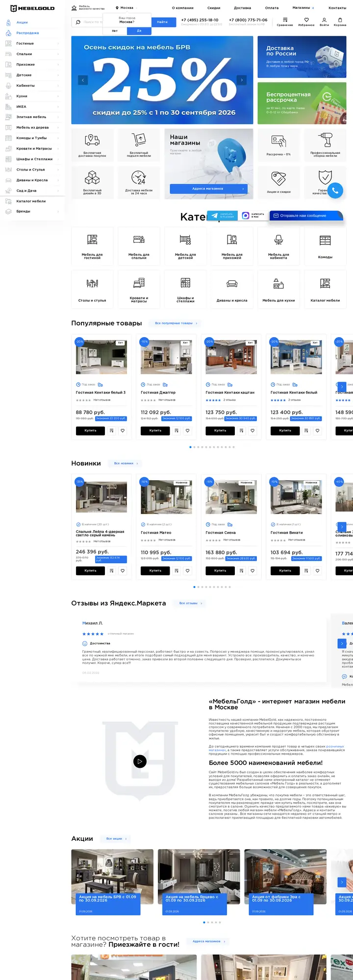Screen dimensions: 353x980
Task: Open Мебель для кабинета category icon
Action: coord(278,240)
